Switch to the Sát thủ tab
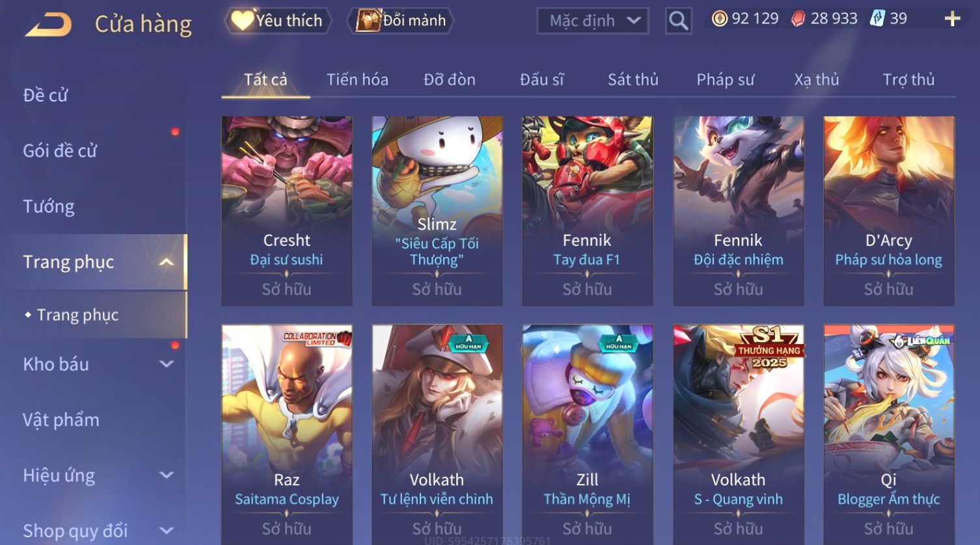980x545 pixels. tap(633, 80)
